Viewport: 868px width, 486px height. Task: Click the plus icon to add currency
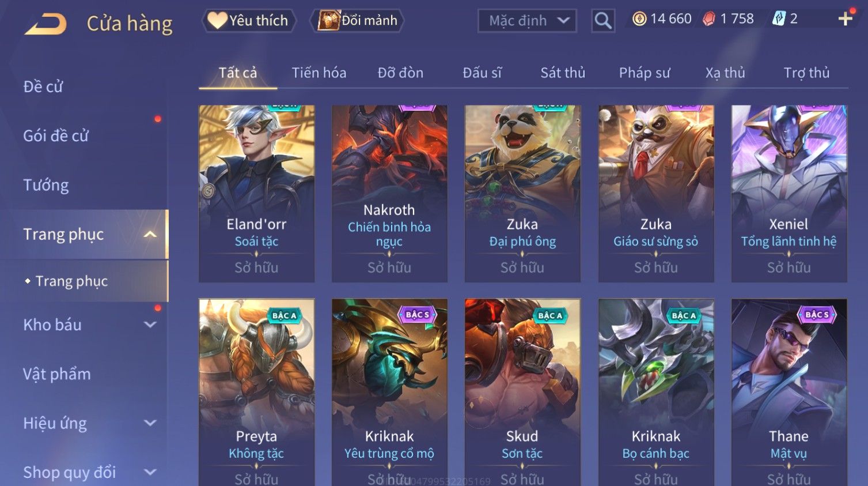(x=845, y=19)
